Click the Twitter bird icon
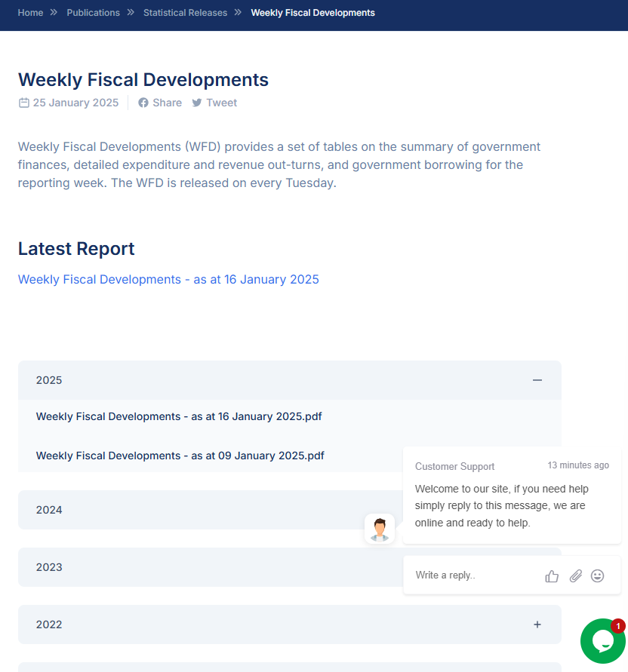The height and width of the screenshot is (672, 628). 197,103
